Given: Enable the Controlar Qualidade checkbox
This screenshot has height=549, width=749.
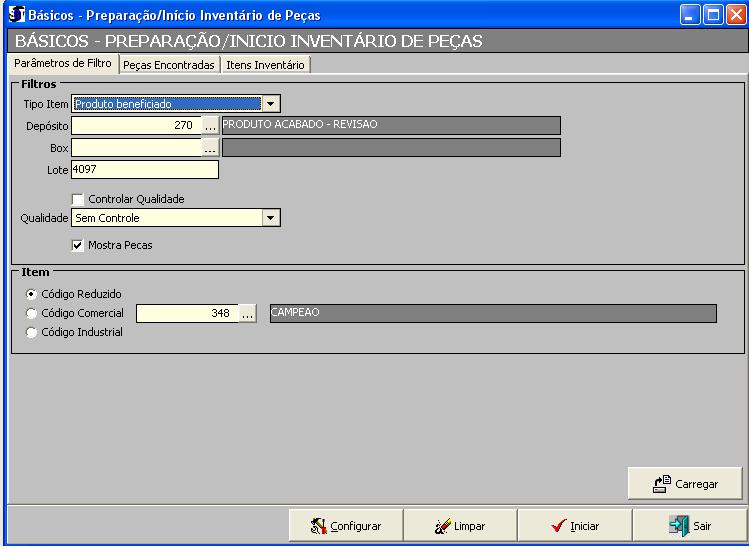Looking at the screenshot, I should pos(78,199).
